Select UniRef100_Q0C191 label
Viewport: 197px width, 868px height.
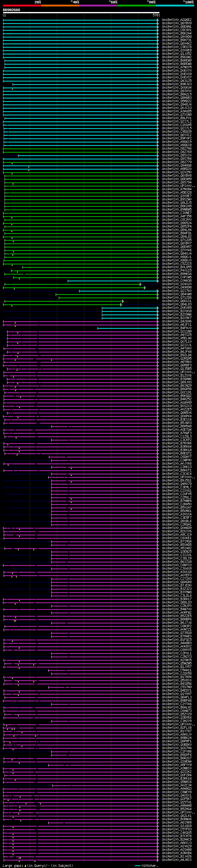click(x=177, y=393)
